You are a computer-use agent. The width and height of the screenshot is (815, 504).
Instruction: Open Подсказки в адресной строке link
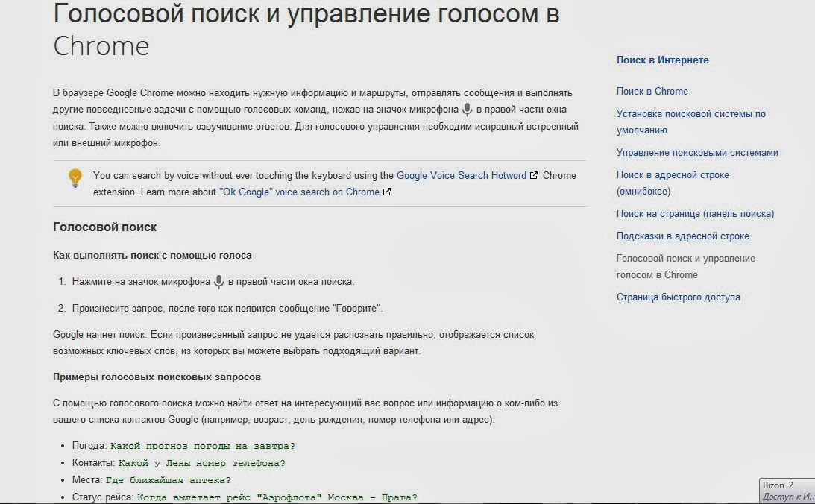pos(683,236)
